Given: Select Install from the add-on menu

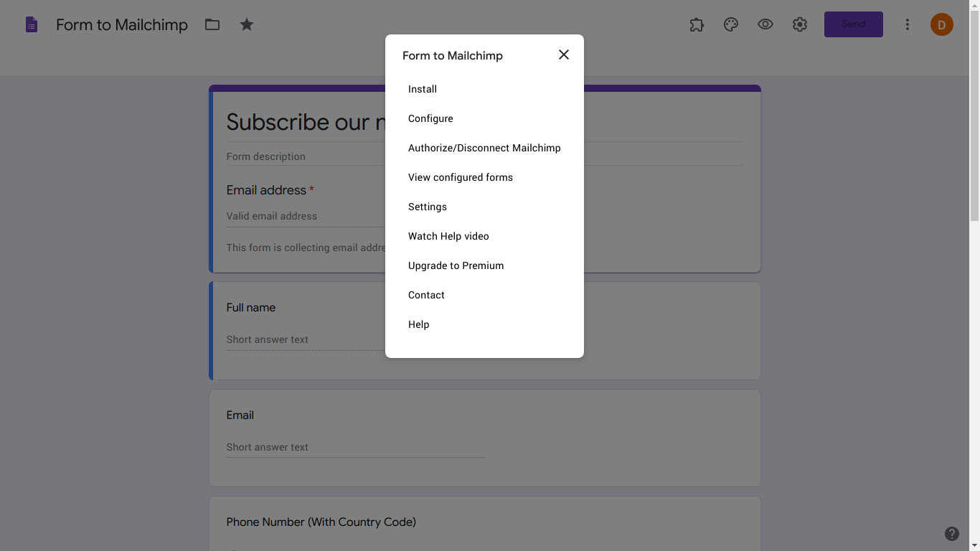Looking at the screenshot, I should click(423, 89).
